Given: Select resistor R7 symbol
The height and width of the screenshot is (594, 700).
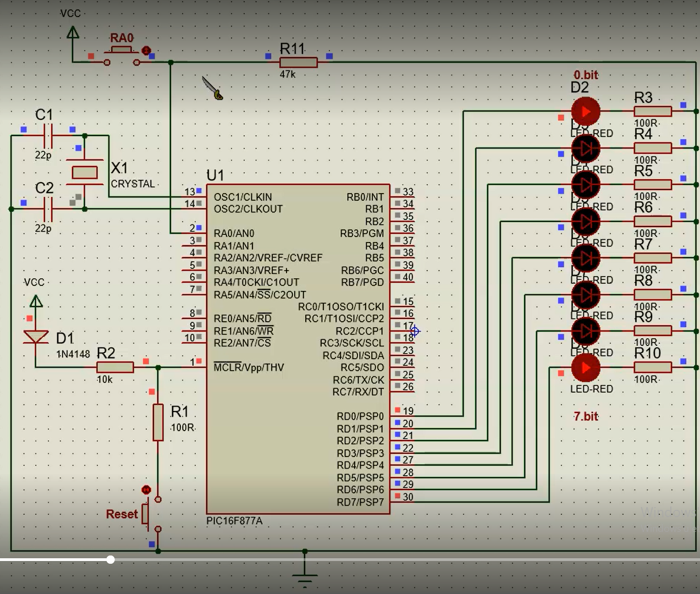Looking at the screenshot, I should coord(653,258).
